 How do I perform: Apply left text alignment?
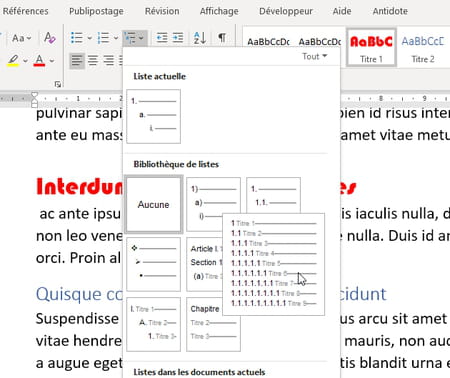[77, 60]
